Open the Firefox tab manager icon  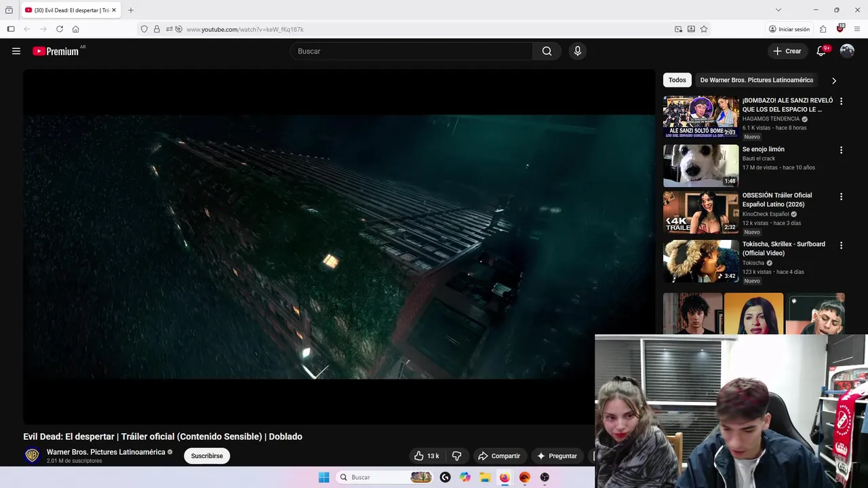[9, 10]
